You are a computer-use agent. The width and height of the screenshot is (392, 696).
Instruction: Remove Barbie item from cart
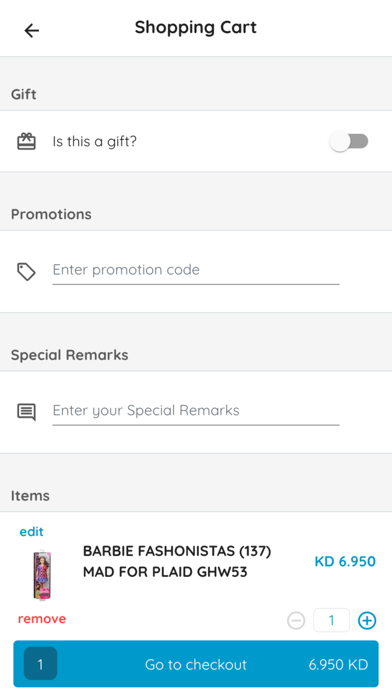point(42,618)
